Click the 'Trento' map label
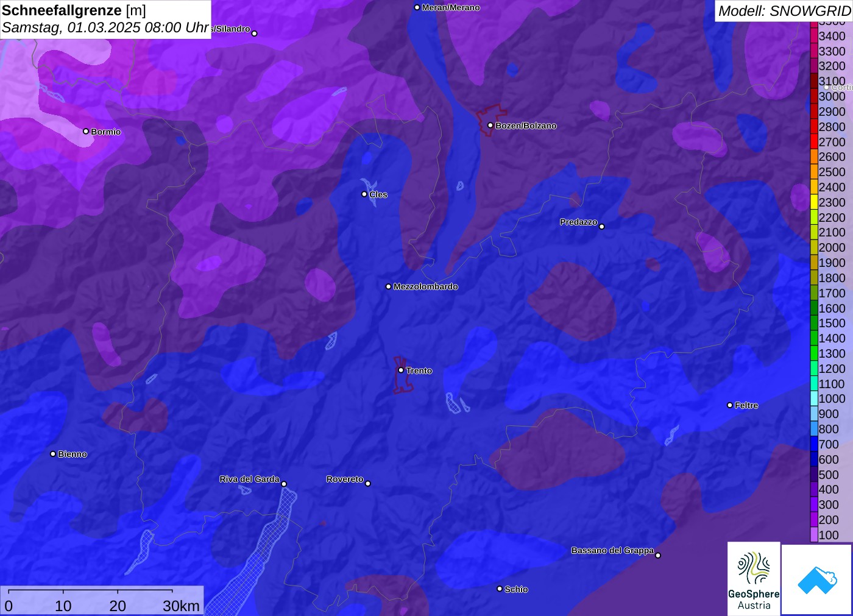Image resolution: width=853 pixels, height=616 pixels. click(419, 370)
